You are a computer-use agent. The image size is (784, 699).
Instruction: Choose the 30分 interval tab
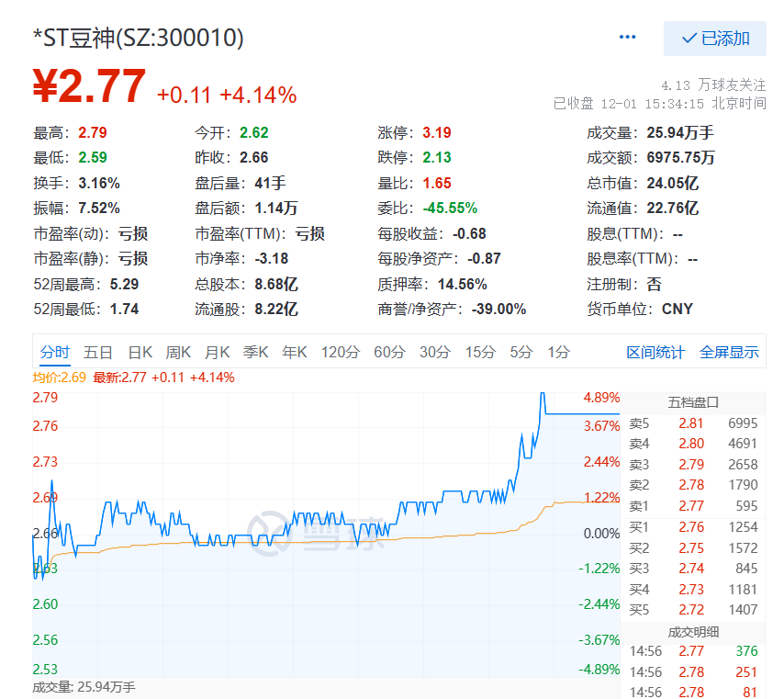[435, 352]
